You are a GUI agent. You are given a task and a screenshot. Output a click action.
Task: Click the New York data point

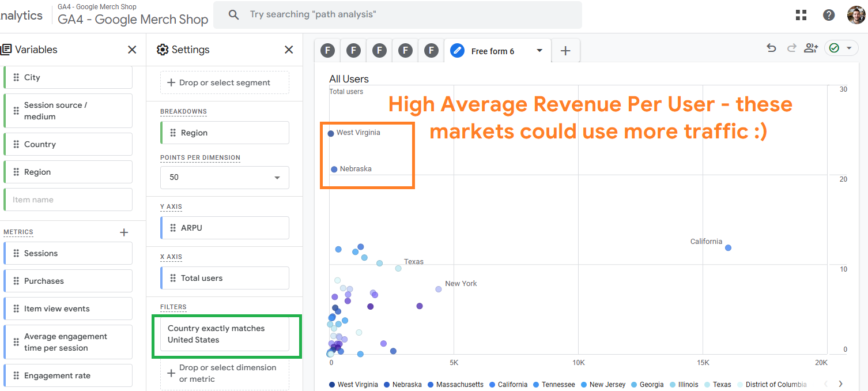click(439, 289)
